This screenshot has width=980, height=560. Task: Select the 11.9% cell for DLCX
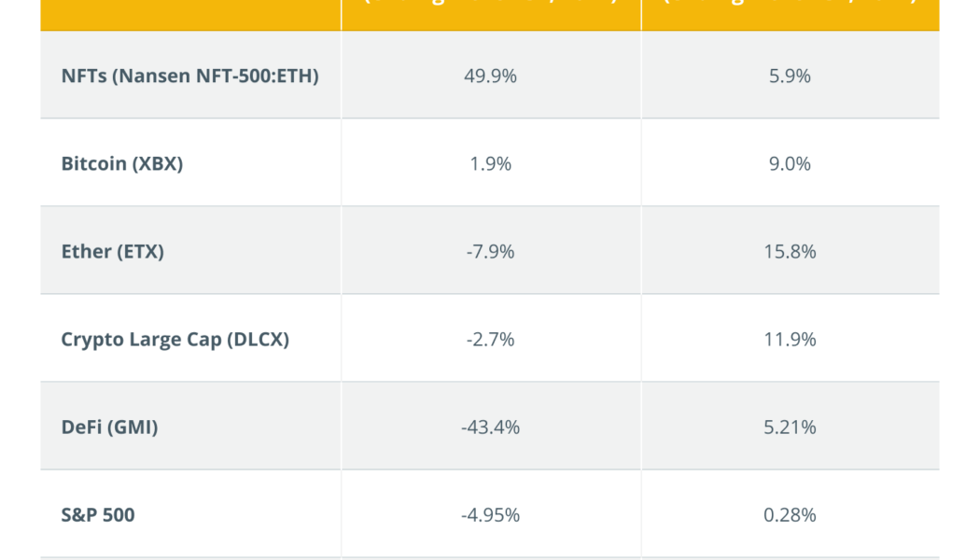[x=790, y=340]
